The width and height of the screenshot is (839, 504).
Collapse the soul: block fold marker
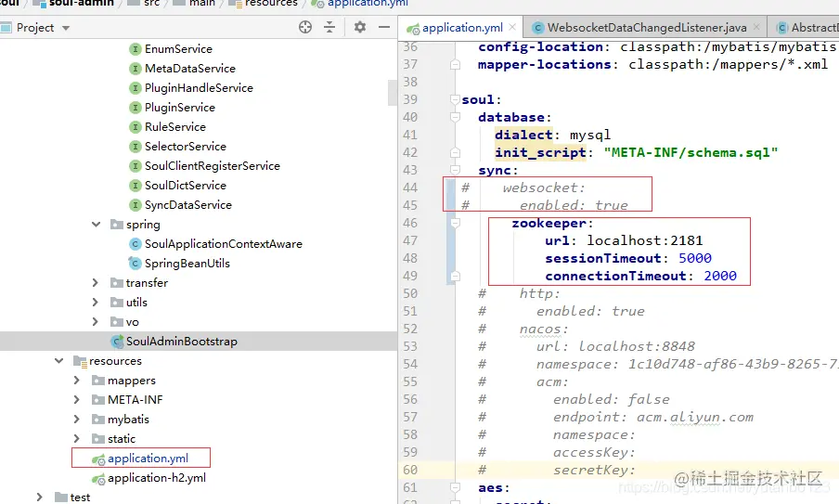coord(456,99)
